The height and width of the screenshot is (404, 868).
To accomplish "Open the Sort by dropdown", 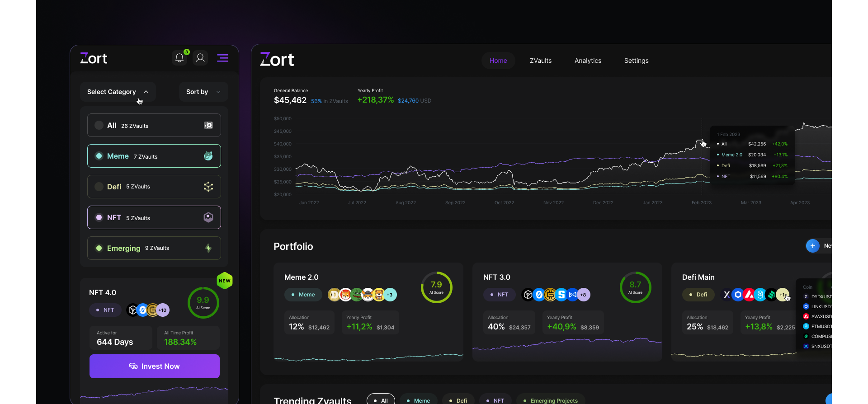I will click(203, 92).
